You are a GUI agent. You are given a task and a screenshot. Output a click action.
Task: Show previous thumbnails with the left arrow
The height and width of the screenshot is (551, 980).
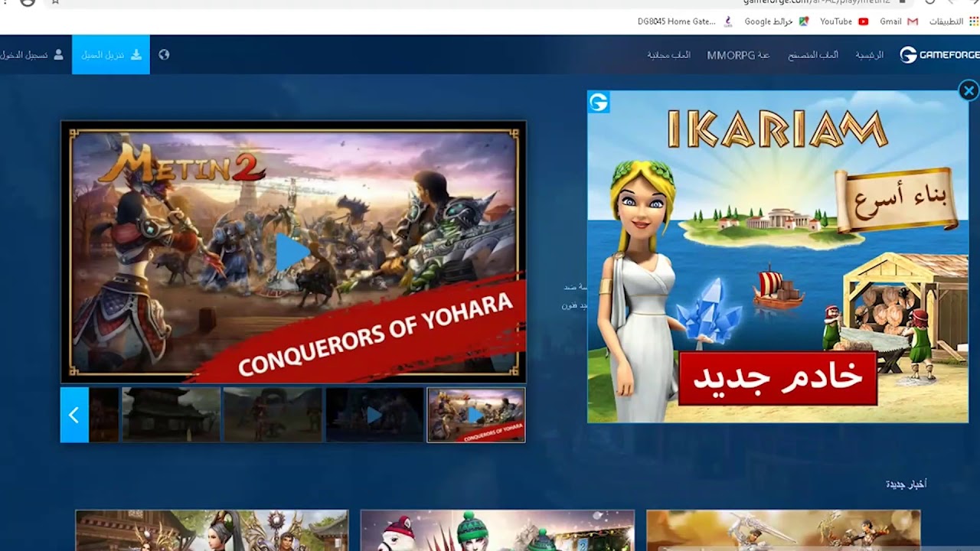coord(74,415)
